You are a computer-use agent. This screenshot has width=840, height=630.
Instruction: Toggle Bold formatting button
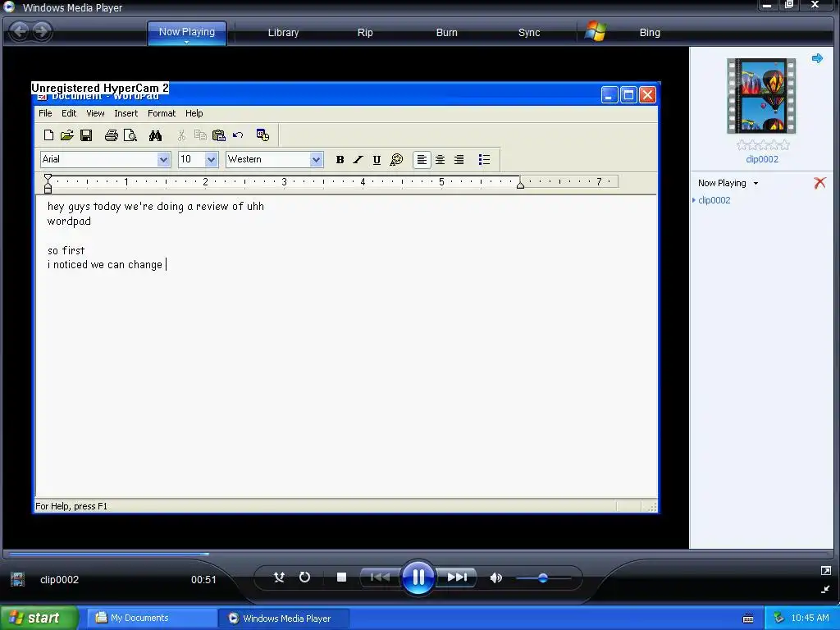click(340, 160)
